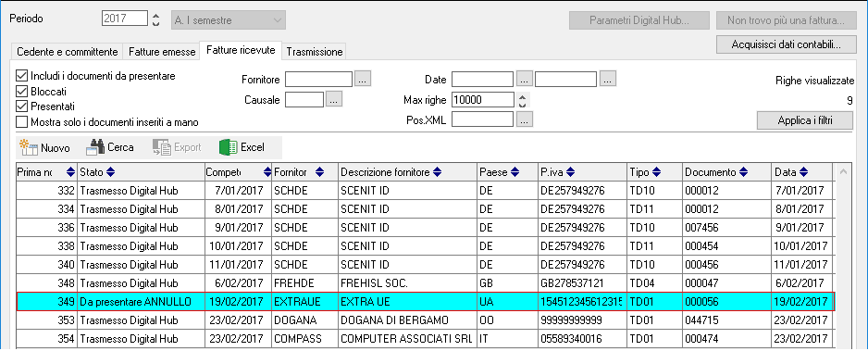The height and width of the screenshot is (351, 868).
Task: Sort by P.iva column arrows
Action: click(571, 172)
